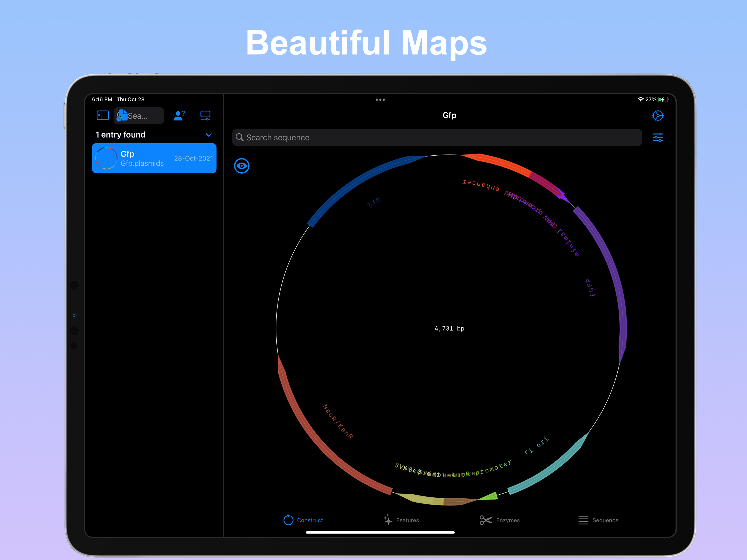This screenshot has height=560, width=747.
Task: Click the three-dot multitasking menu
Action: (380, 100)
